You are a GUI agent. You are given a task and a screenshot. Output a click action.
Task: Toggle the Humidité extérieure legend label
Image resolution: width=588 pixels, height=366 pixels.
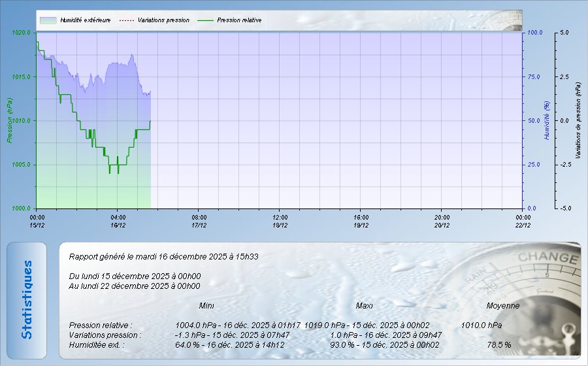click(x=85, y=20)
